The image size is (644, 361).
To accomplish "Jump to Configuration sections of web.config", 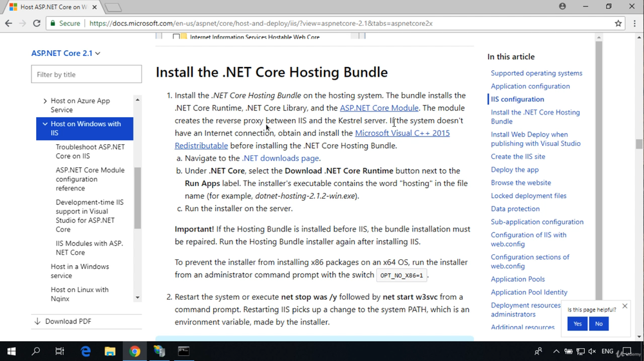I will (530, 262).
